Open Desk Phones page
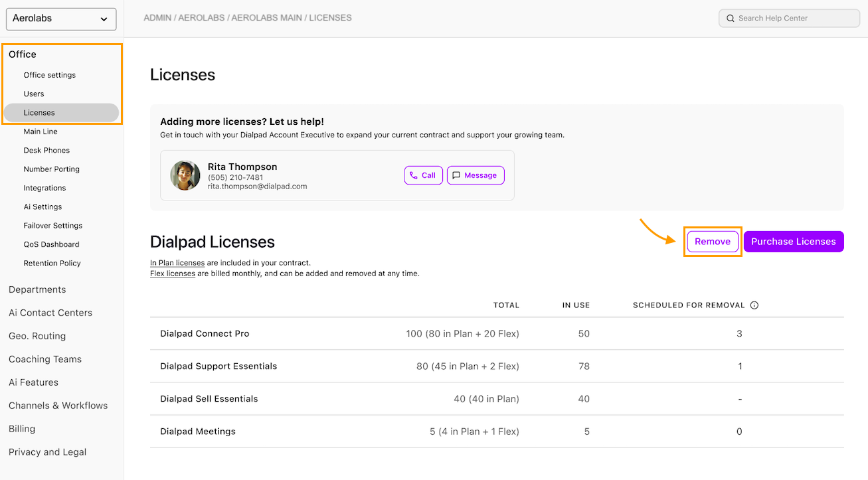Screen dimensions: 868x480 [46, 150]
